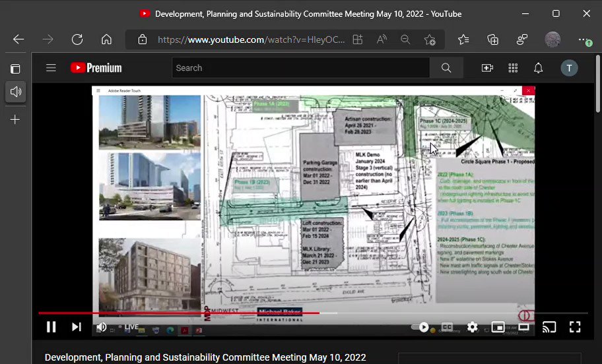Screen dimensions: 602x364
Task: Enter full screen mode
Action: pos(575,327)
